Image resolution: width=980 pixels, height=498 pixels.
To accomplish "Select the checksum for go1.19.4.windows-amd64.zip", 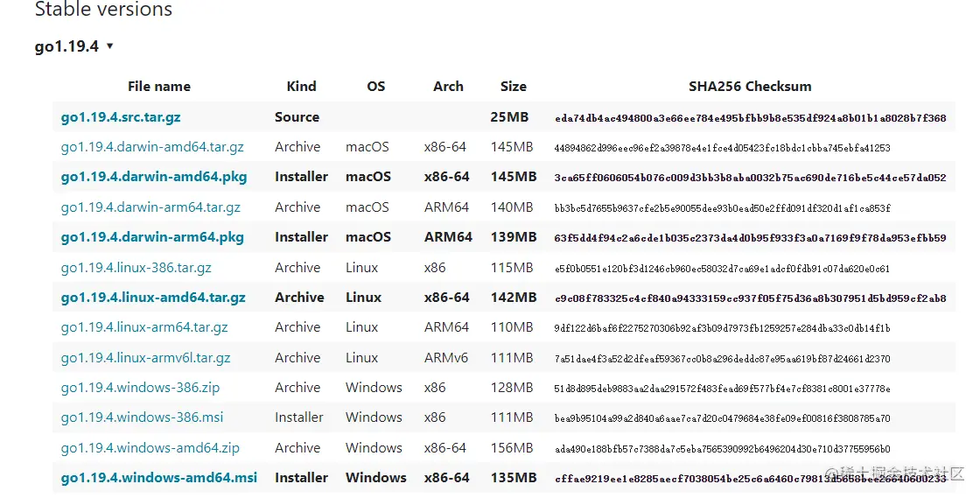I will pyautogui.click(x=722, y=449).
